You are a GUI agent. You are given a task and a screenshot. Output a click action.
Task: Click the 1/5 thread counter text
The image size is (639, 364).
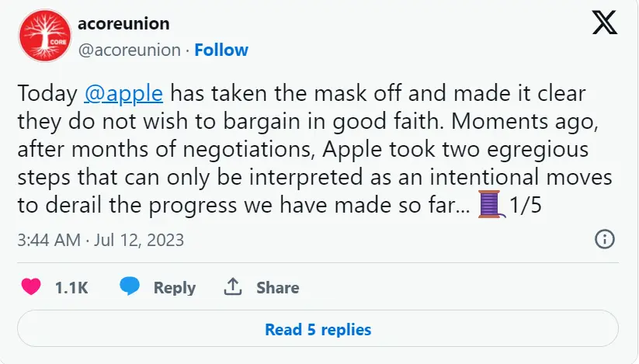526,204
